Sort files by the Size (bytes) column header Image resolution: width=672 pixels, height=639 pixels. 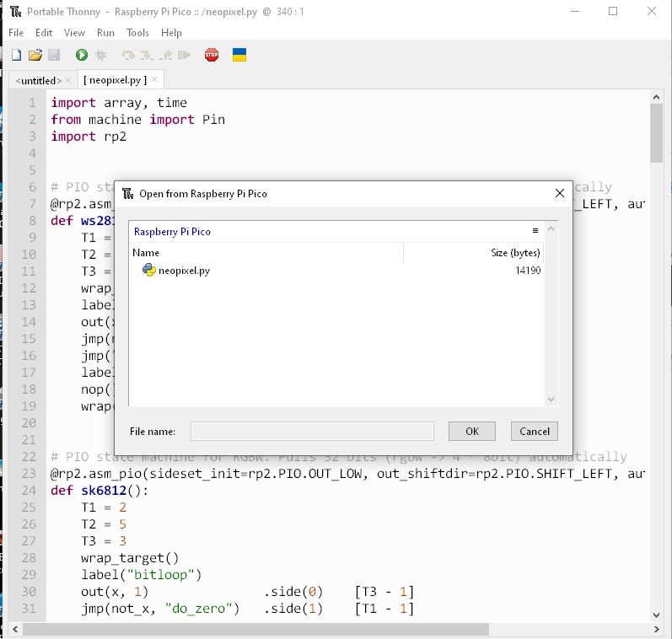514,252
